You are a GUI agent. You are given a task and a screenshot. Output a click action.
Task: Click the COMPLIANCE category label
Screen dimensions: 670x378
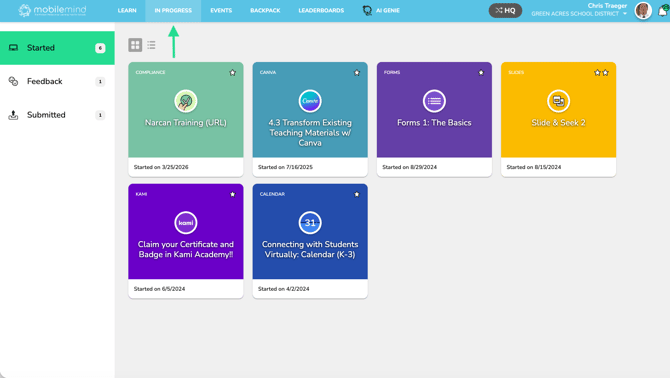tap(150, 73)
